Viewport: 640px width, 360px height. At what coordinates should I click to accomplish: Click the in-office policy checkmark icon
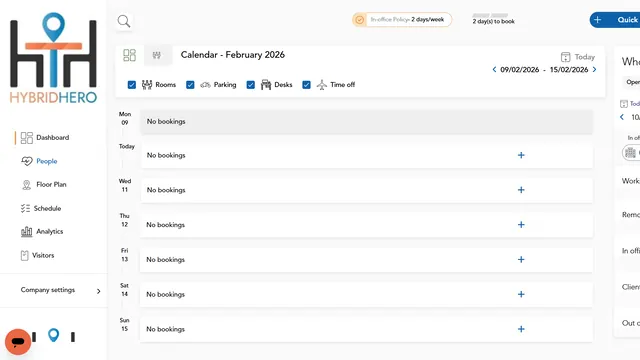tap(359, 20)
